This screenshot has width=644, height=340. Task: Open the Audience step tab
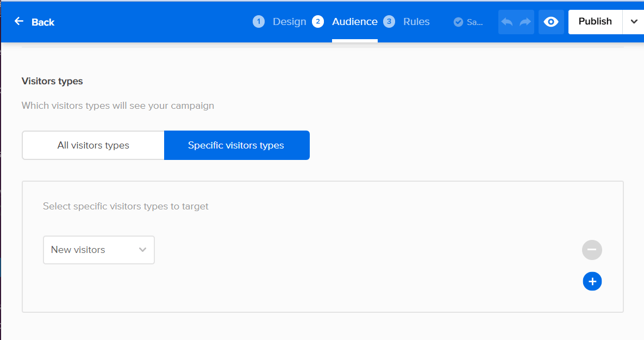[355, 22]
